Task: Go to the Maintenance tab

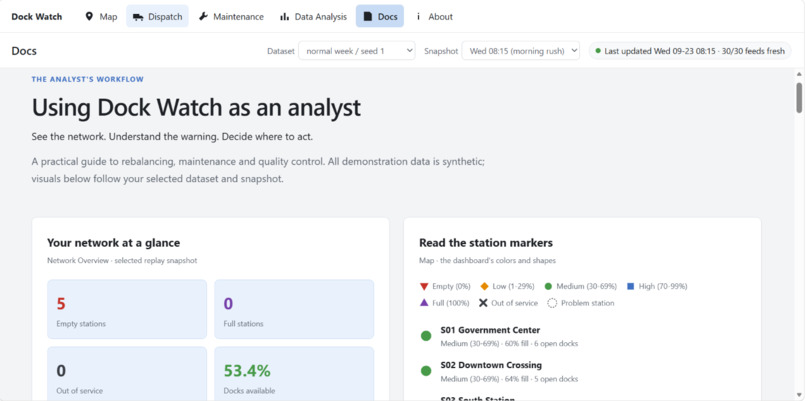Action: pyautogui.click(x=231, y=16)
